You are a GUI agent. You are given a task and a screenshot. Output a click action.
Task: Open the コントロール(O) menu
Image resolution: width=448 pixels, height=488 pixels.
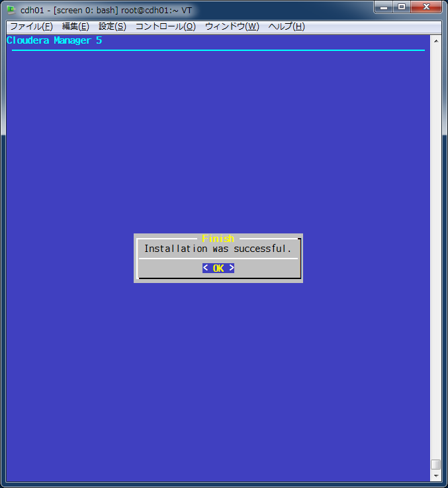coord(165,26)
